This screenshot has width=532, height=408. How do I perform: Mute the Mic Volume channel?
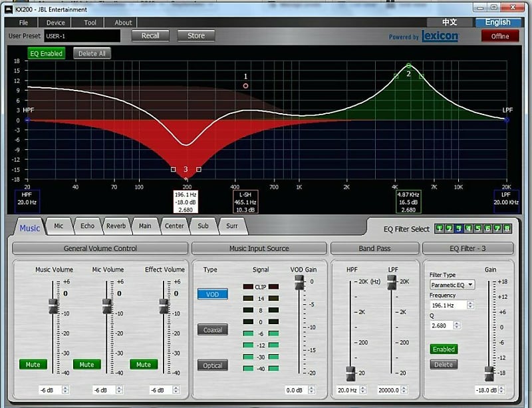[86, 364]
